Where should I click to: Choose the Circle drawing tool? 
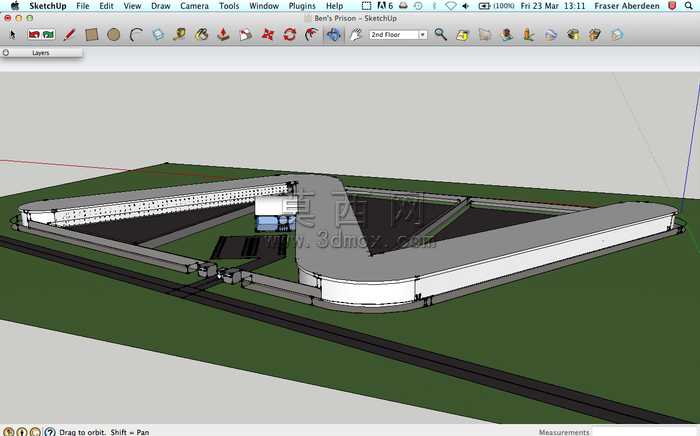coord(113,34)
